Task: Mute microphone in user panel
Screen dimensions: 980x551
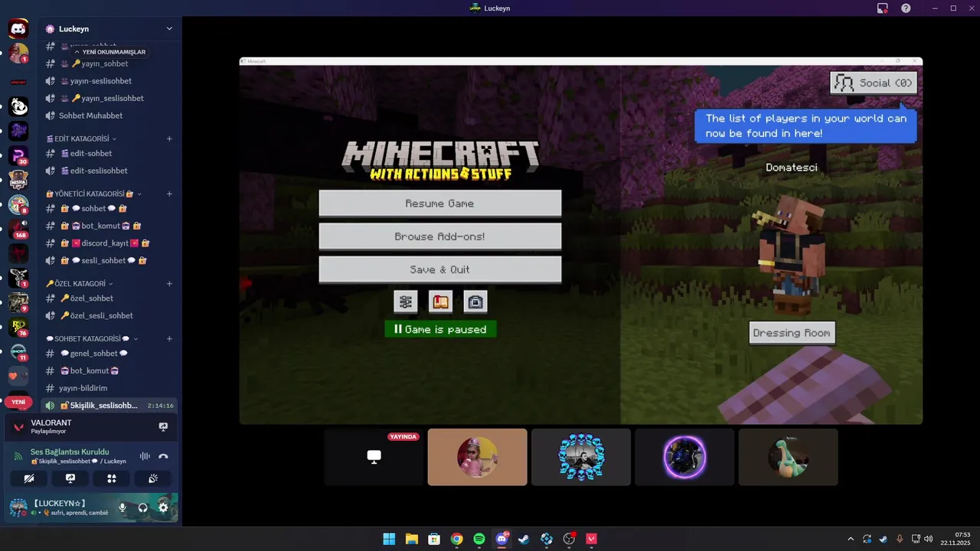Action: point(122,507)
